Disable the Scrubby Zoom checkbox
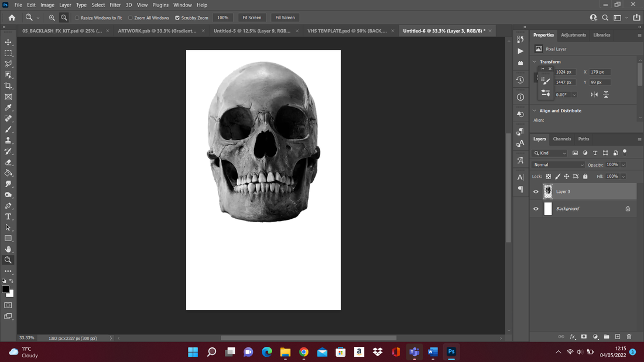 pyautogui.click(x=177, y=18)
